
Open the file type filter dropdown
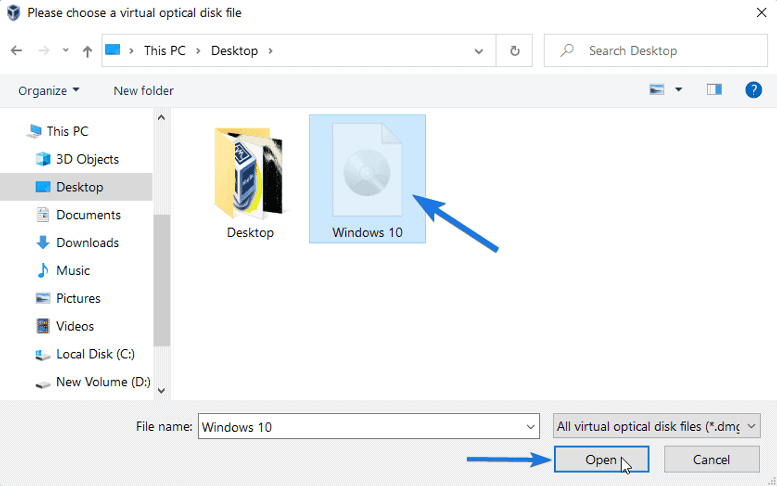click(657, 426)
